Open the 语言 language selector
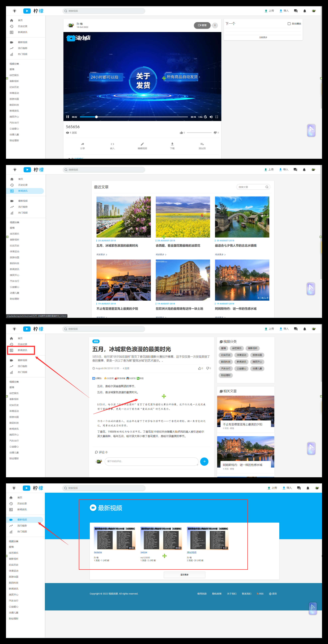The width and height of the screenshot is (328, 644). coord(273,594)
